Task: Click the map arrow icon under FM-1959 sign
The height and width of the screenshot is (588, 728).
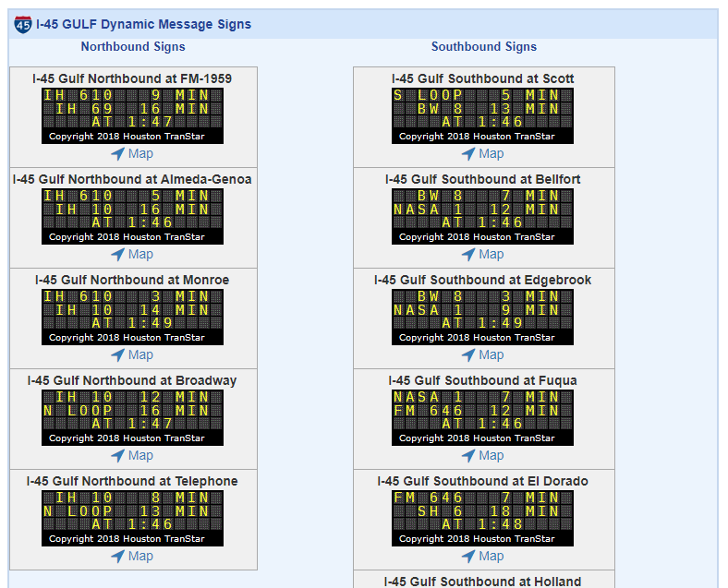Action: click(x=118, y=153)
